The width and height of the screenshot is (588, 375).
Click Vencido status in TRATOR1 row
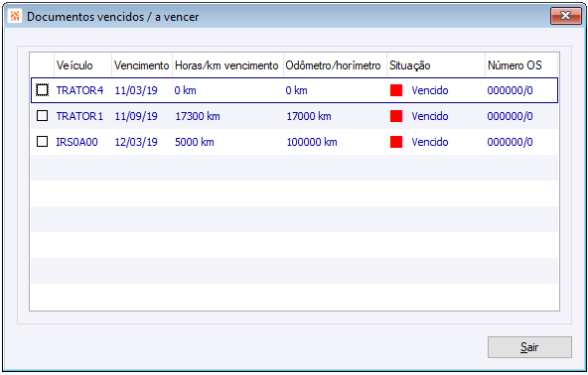coord(430,116)
